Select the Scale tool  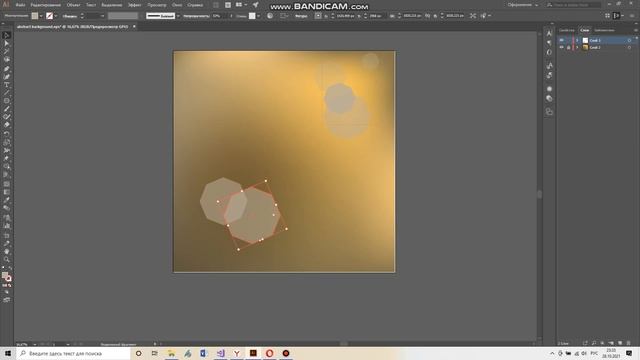[6, 142]
